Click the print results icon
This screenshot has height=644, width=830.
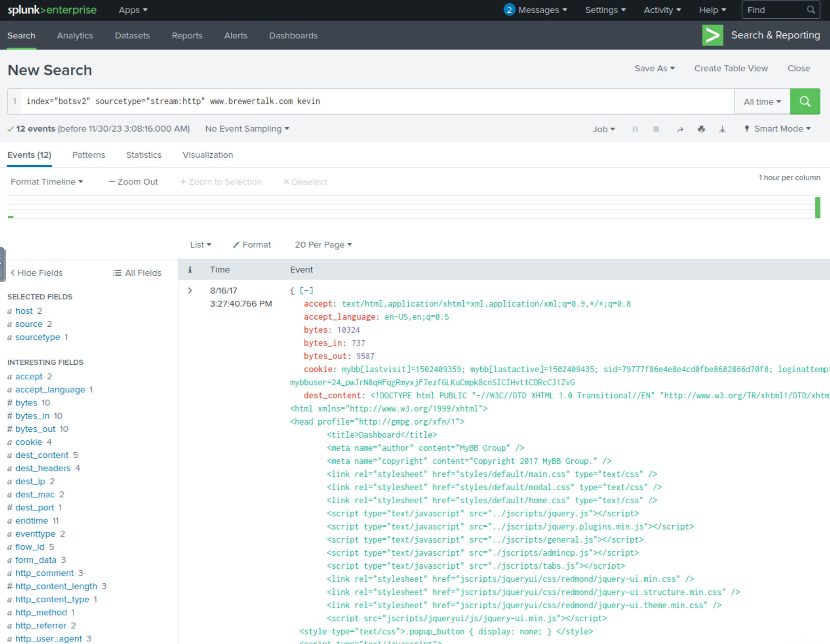(x=702, y=129)
